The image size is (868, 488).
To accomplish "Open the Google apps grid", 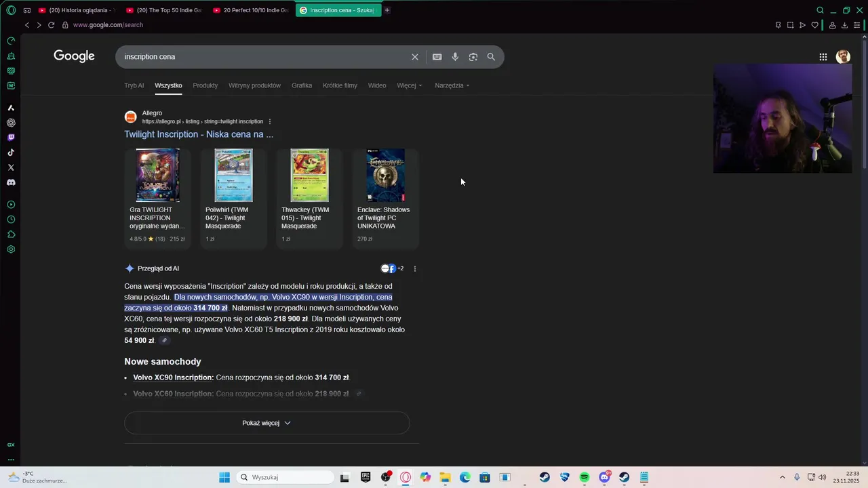I will [x=823, y=57].
